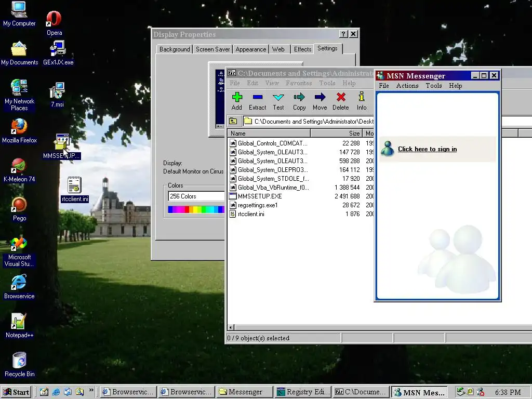Viewport: 532px width, 399px height.
Task: Select GEx1JX.exe on the desktop
Action: click(x=58, y=53)
